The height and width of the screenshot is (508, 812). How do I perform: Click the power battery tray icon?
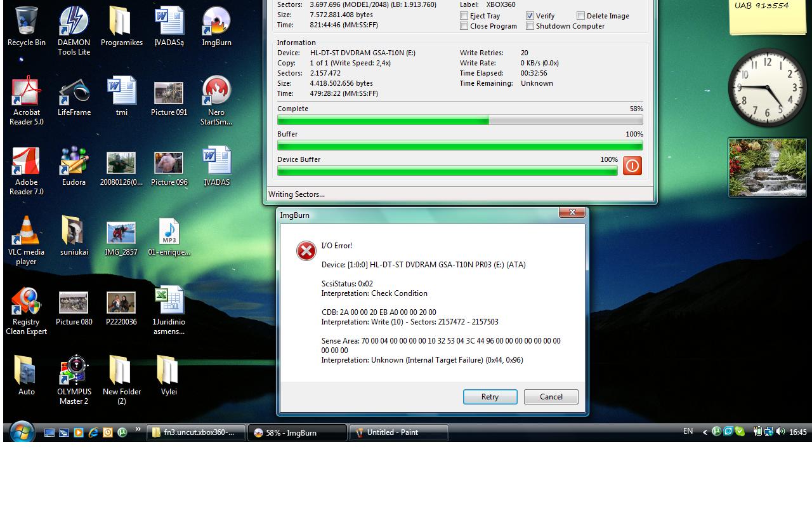(x=757, y=431)
